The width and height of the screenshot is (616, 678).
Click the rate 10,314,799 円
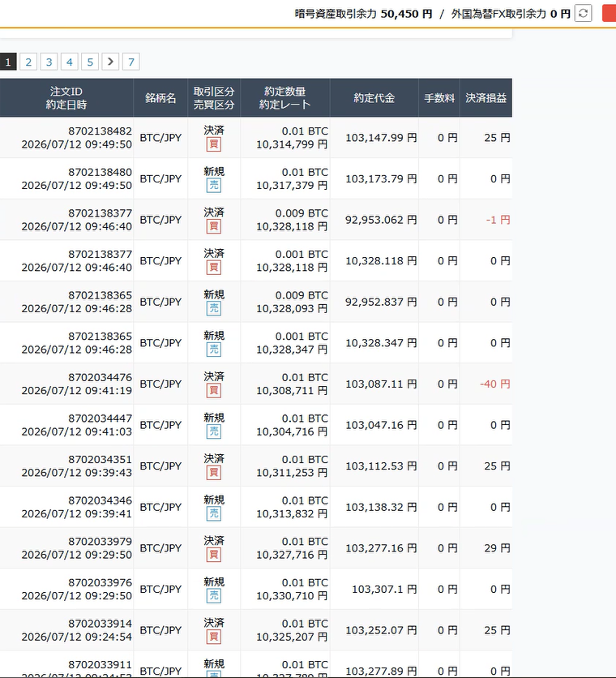point(292,144)
